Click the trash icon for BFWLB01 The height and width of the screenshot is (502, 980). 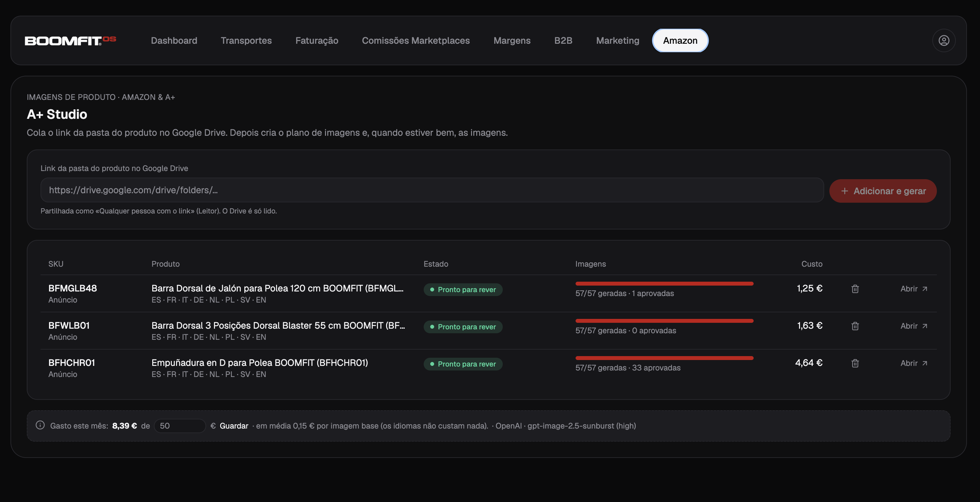click(x=855, y=326)
